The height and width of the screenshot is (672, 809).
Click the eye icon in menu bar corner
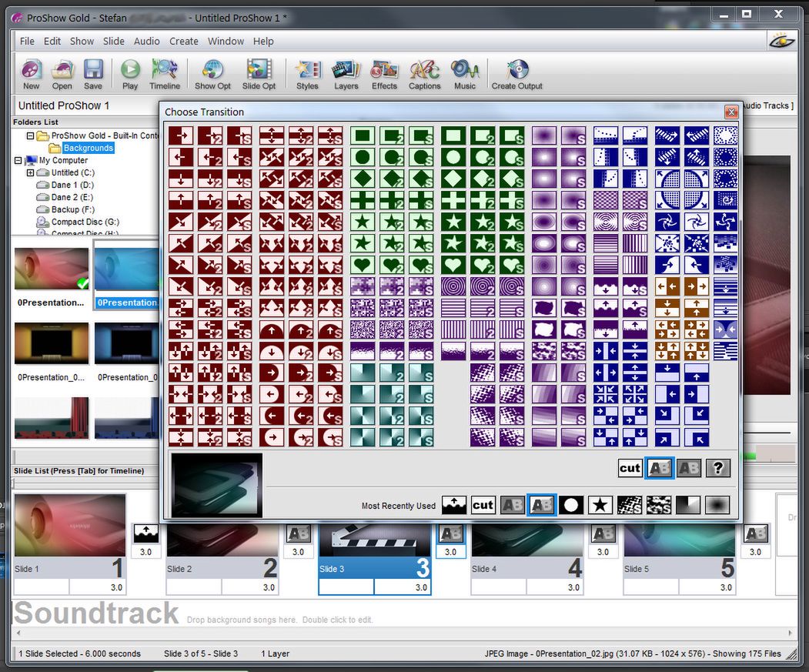coord(781,42)
